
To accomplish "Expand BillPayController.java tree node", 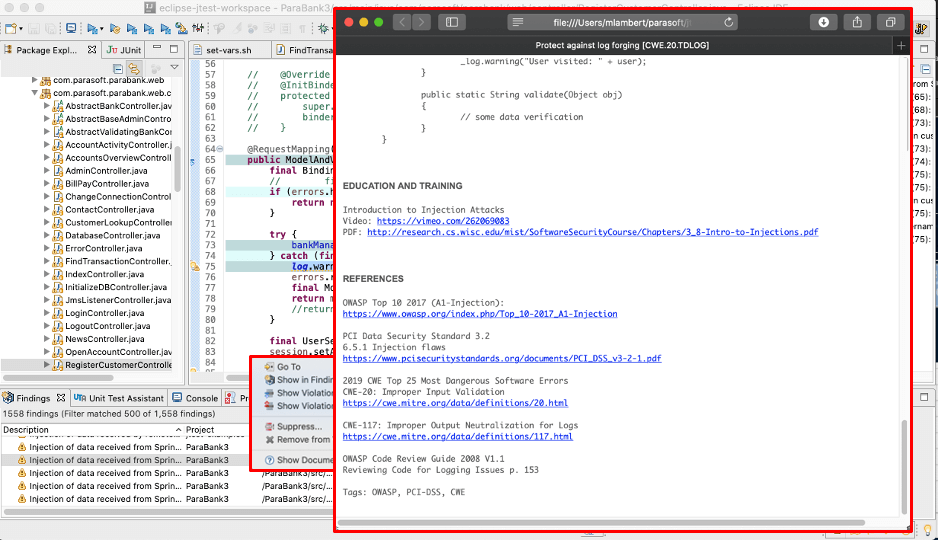I will pos(47,184).
